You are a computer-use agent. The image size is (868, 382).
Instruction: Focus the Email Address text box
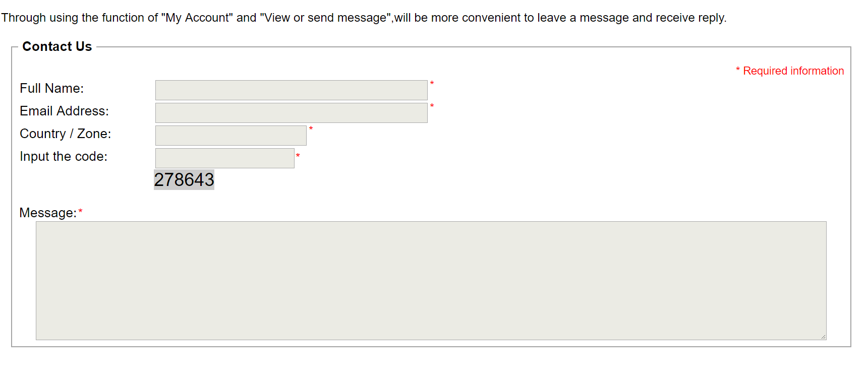point(291,113)
